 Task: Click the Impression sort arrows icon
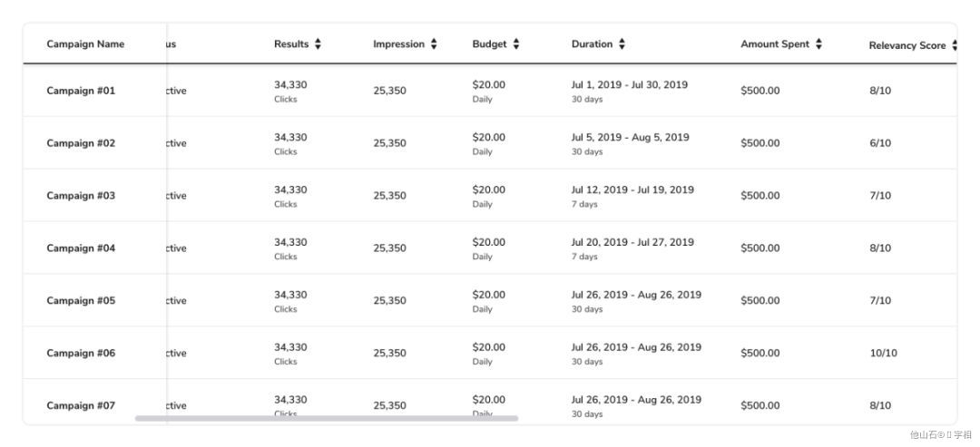tap(434, 44)
